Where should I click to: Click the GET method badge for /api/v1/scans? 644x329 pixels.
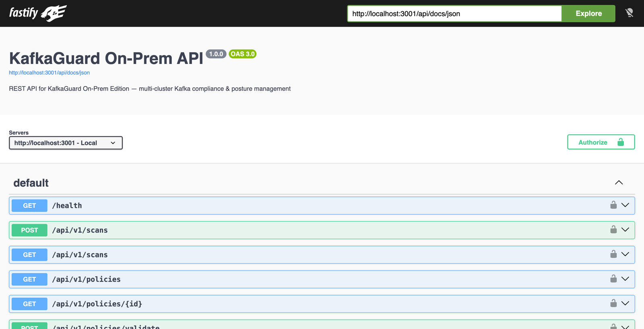[29, 255]
